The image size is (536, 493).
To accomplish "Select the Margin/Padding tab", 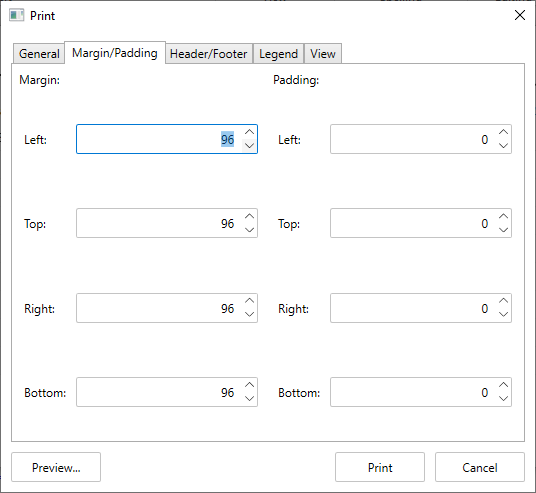I will [x=115, y=53].
